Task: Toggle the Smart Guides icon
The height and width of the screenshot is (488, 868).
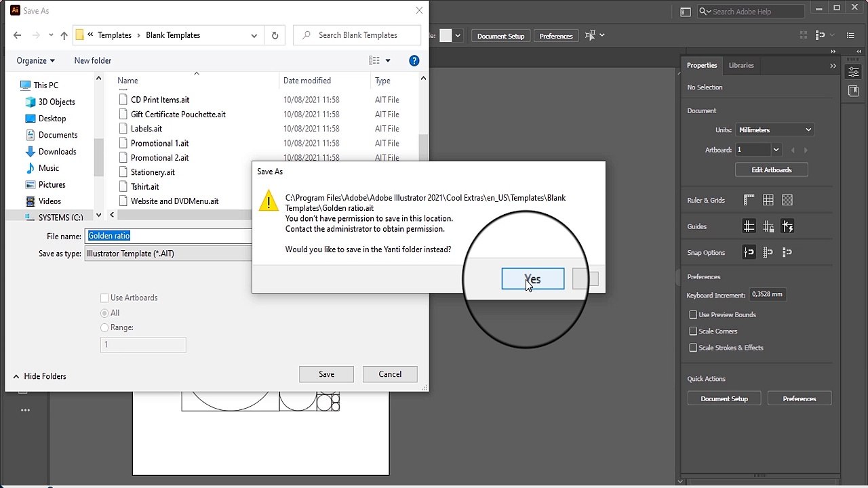Action: click(x=787, y=226)
